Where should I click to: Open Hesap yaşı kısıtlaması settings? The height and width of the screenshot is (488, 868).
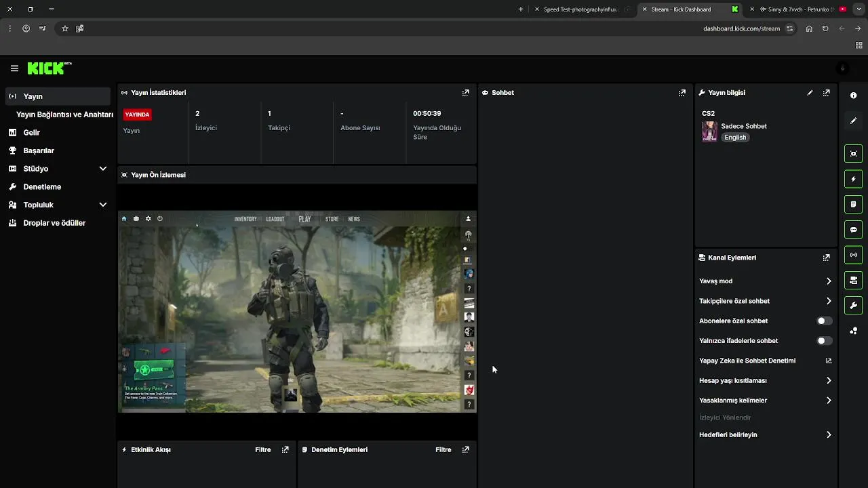pyautogui.click(x=766, y=381)
